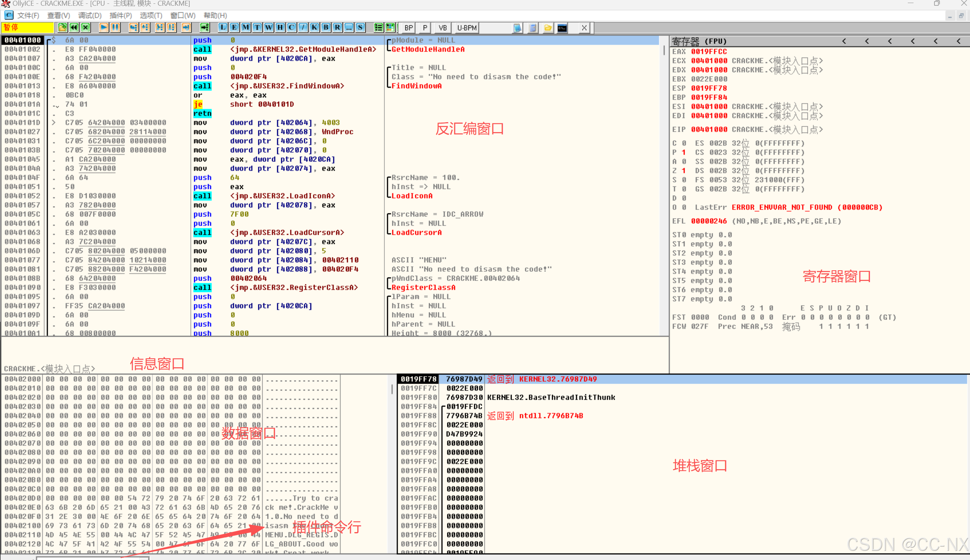Viewport: 970px width, 560px height.
Task: Open the 文件(F) menu
Action: [x=28, y=15]
